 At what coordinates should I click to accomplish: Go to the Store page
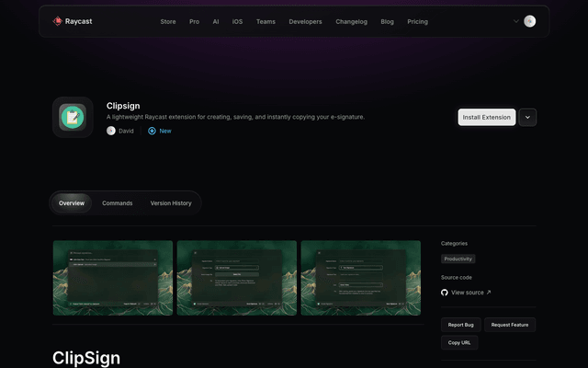pos(168,22)
